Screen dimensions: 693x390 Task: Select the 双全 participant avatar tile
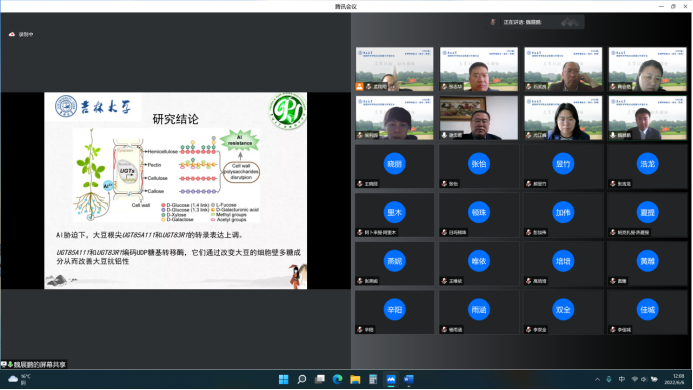(563, 312)
